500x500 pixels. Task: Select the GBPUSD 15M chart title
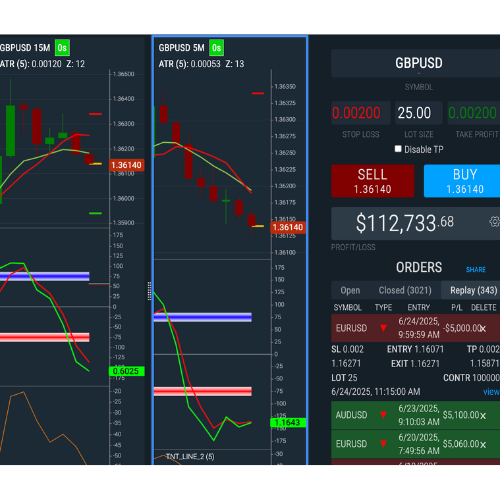pyautogui.click(x=25, y=48)
